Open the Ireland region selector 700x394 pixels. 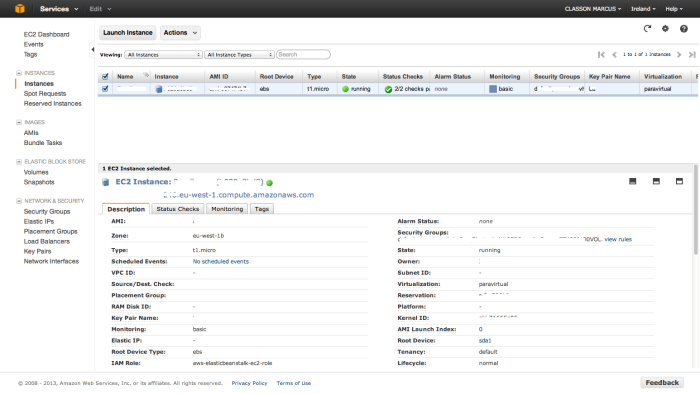643,8
